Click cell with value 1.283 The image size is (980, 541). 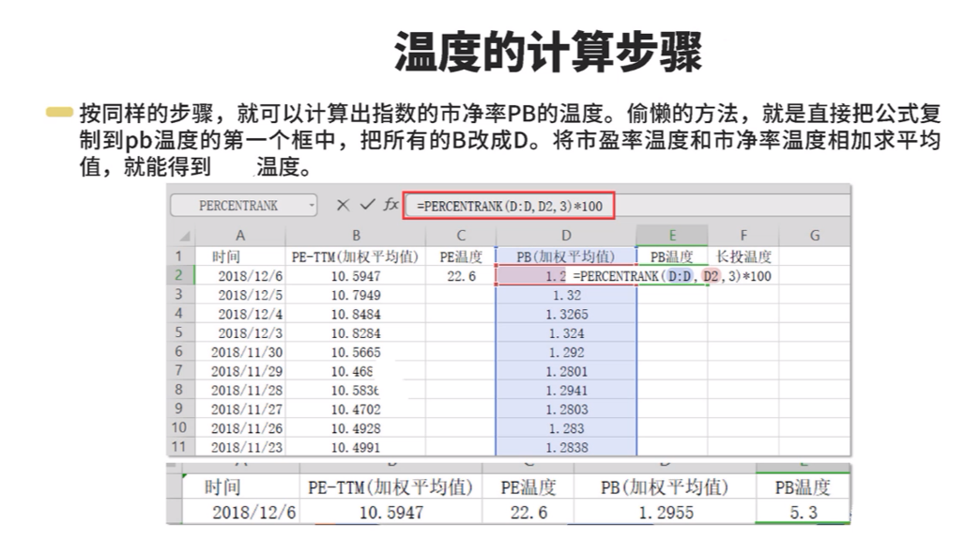(566, 428)
